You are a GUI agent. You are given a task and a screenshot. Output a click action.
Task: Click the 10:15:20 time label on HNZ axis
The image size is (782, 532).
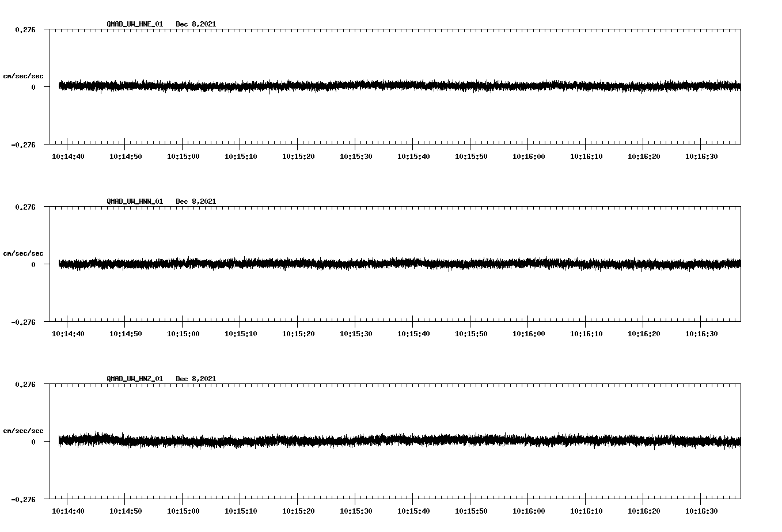[298, 511]
